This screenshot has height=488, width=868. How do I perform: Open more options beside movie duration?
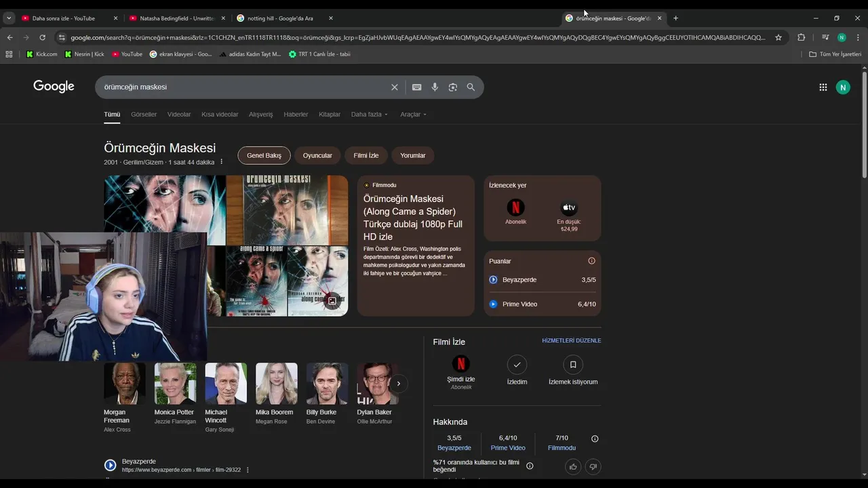221,162
